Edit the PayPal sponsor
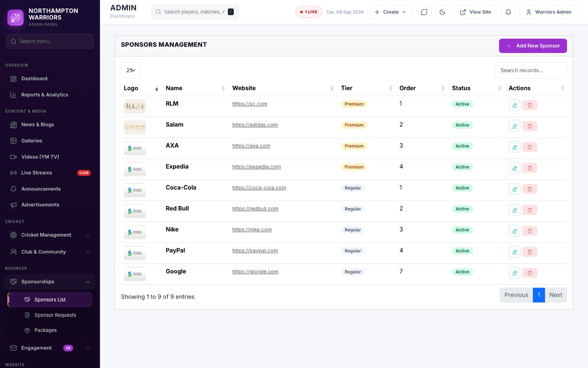The height and width of the screenshot is (368, 588). [x=514, y=252]
